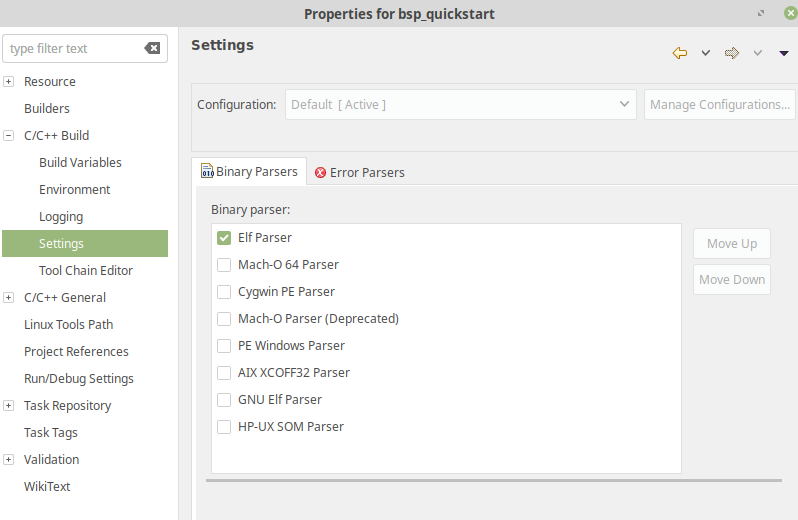The height and width of the screenshot is (520, 798).
Task: Click the Move Up button
Action: click(731, 244)
